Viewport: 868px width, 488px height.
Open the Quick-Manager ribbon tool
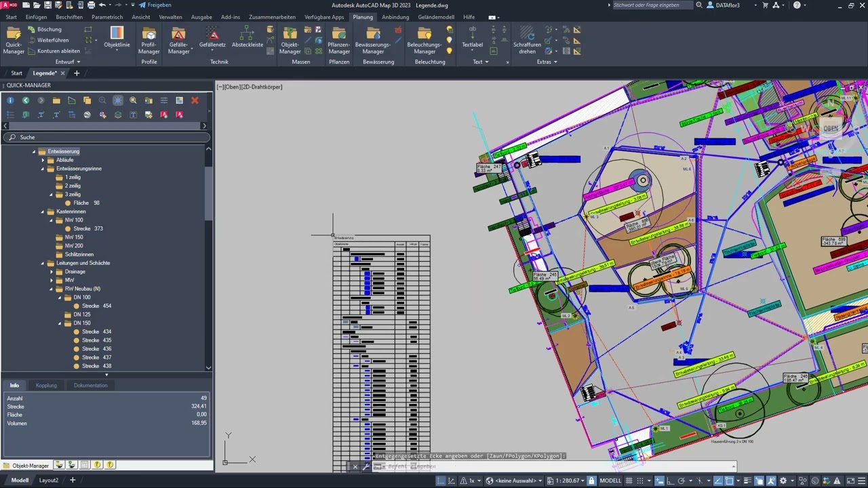[x=14, y=41]
